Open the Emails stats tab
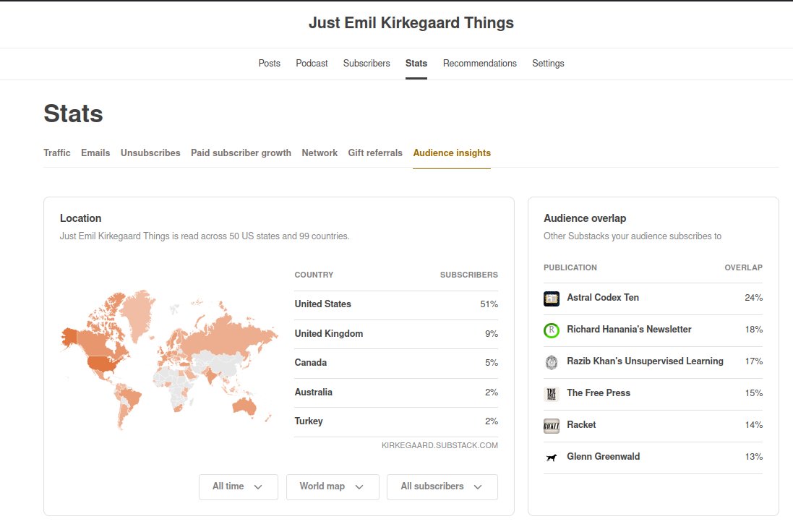 (95, 153)
